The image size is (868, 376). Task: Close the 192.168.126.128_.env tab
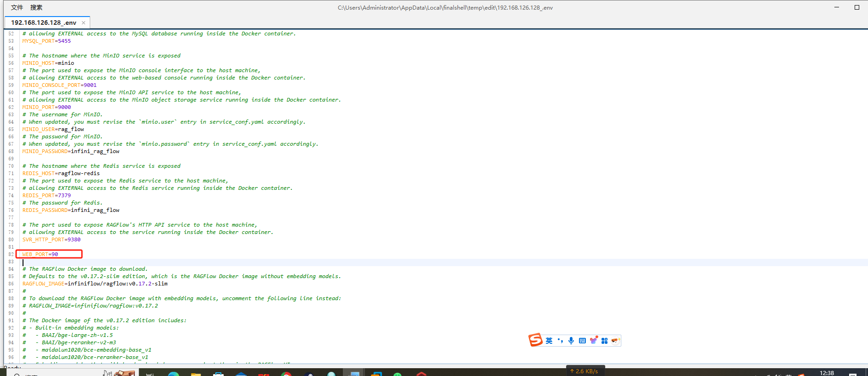coord(83,23)
